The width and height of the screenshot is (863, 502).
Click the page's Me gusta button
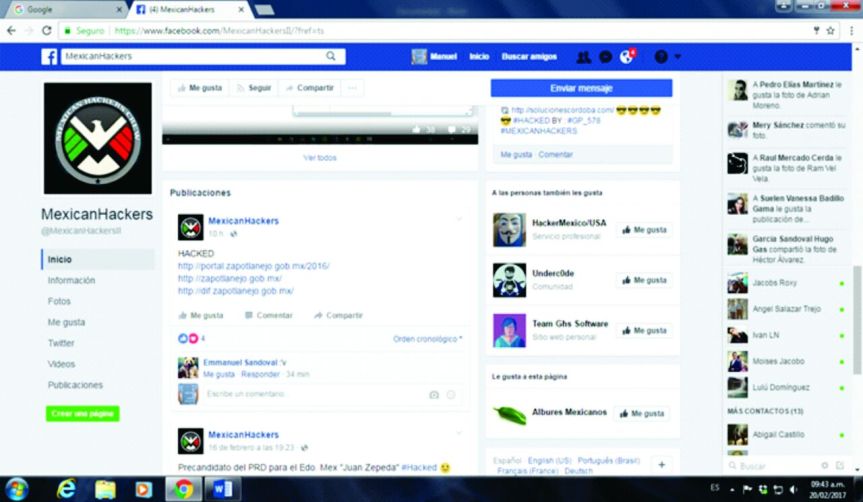(x=200, y=88)
